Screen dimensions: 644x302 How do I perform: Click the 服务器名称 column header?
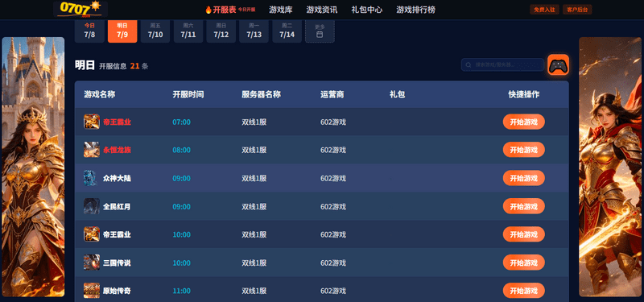pos(261,94)
